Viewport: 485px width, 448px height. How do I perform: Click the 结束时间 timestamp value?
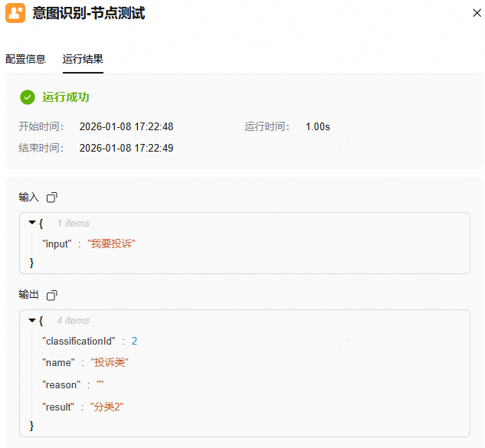126,148
